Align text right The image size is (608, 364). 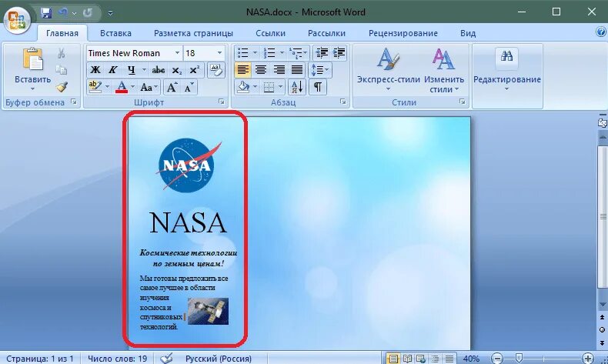click(279, 70)
